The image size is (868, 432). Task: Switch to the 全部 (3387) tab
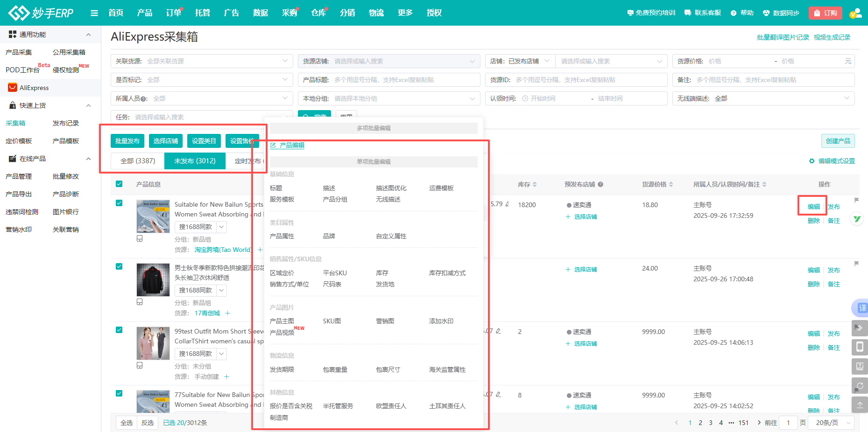[138, 161]
